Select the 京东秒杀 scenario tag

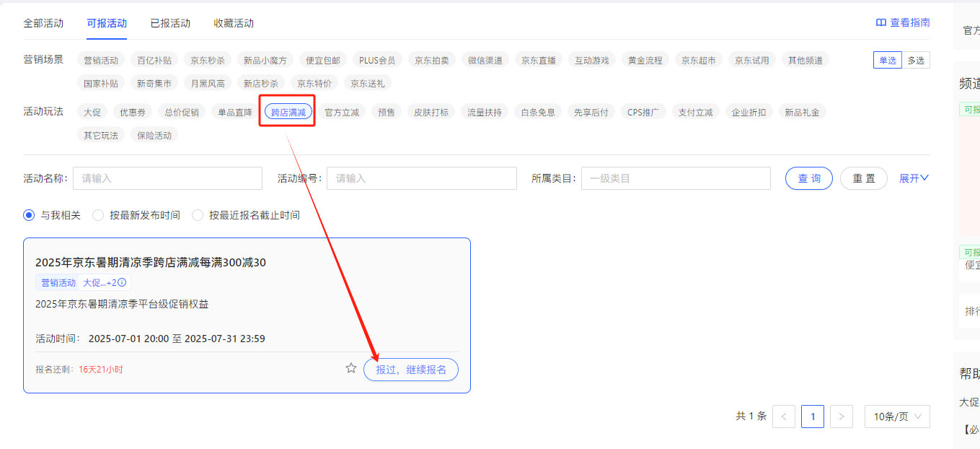point(207,61)
